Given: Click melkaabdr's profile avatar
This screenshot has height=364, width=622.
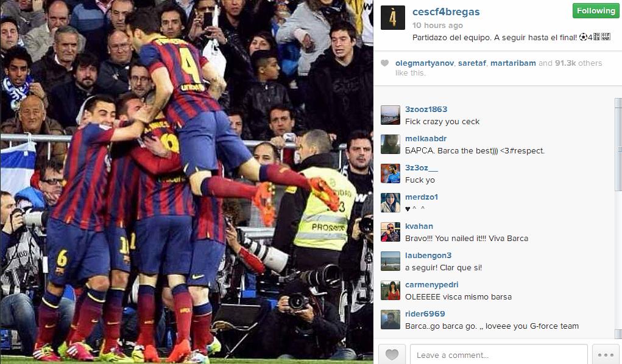Looking at the screenshot, I should [391, 144].
